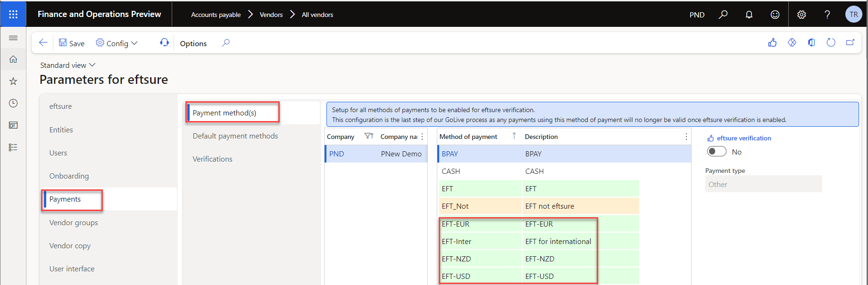
Task: Open the TR user profile avatar
Action: [x=853, y=15]
